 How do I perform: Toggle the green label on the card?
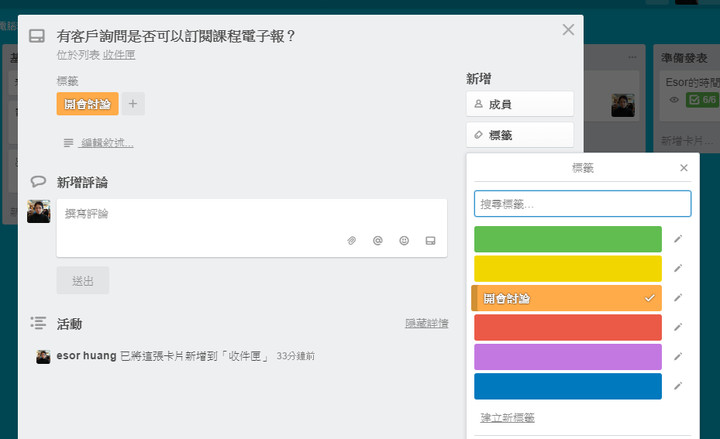click(x=568, y=239)
